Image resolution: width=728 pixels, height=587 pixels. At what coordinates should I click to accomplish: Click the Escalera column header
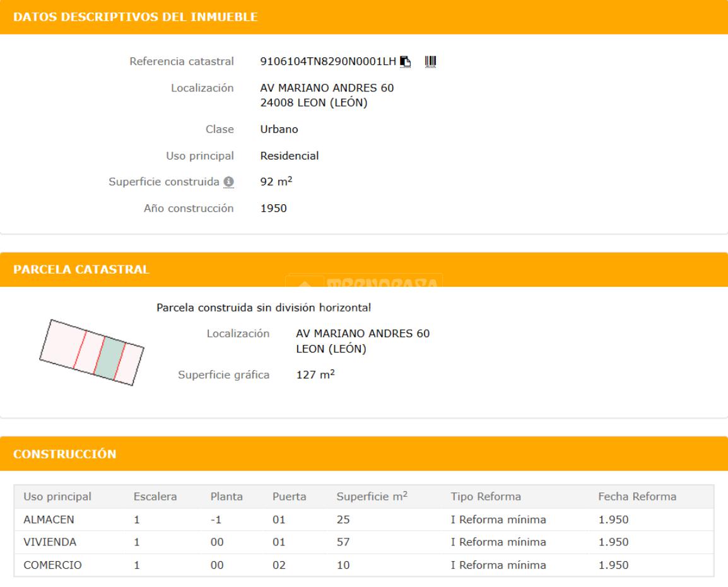[x=155, y=497]
